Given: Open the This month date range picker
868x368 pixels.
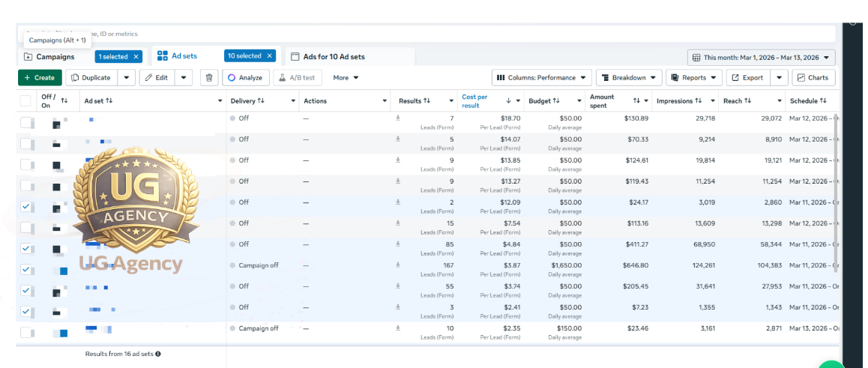Looking at the screenshot, I should [761, 58].
